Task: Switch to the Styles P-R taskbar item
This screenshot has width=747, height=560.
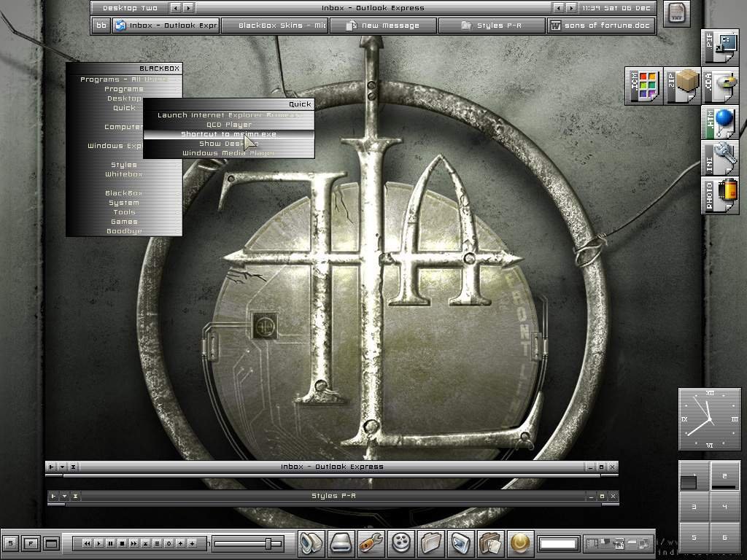Action: (x=492, y=26)
